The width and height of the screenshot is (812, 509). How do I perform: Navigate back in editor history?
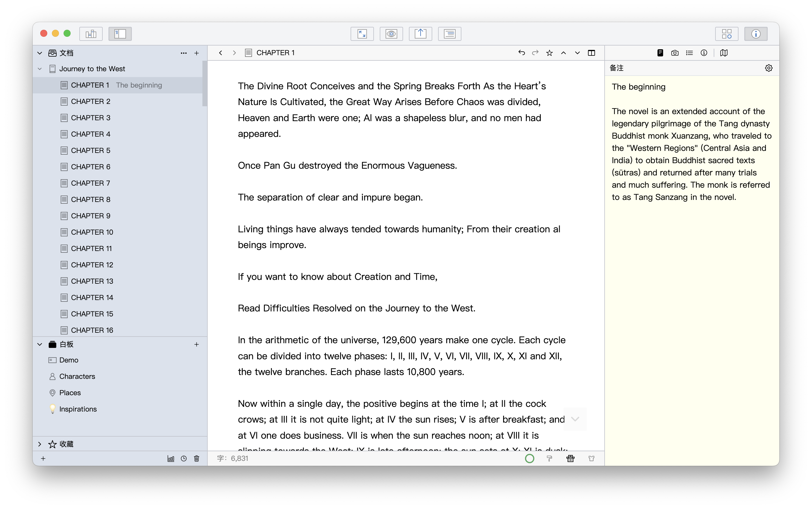[221, 53]
